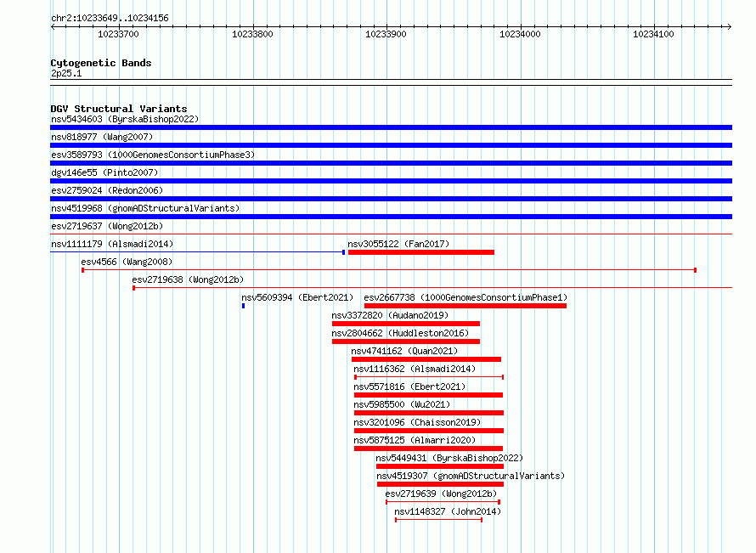Click nsv5609394 (Ebert2021) label
756x553 pixels.
[x=297, y=297]
